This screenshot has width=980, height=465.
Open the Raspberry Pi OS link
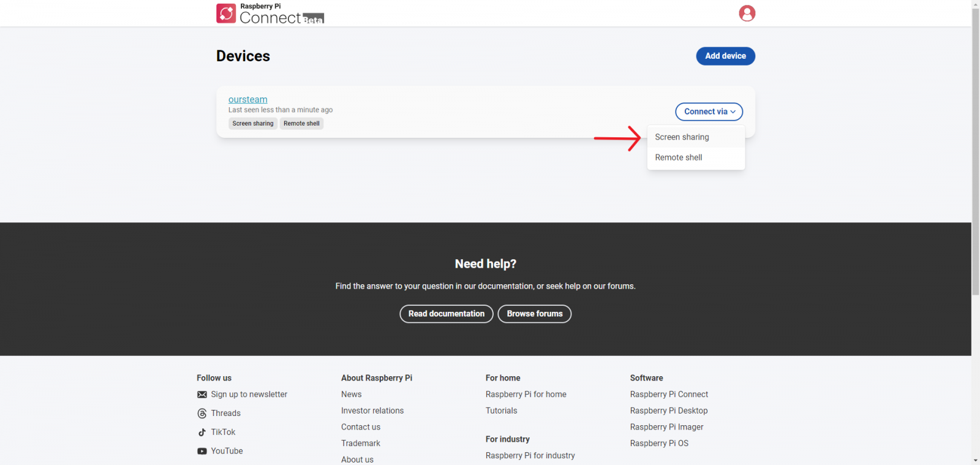point(660,444)
